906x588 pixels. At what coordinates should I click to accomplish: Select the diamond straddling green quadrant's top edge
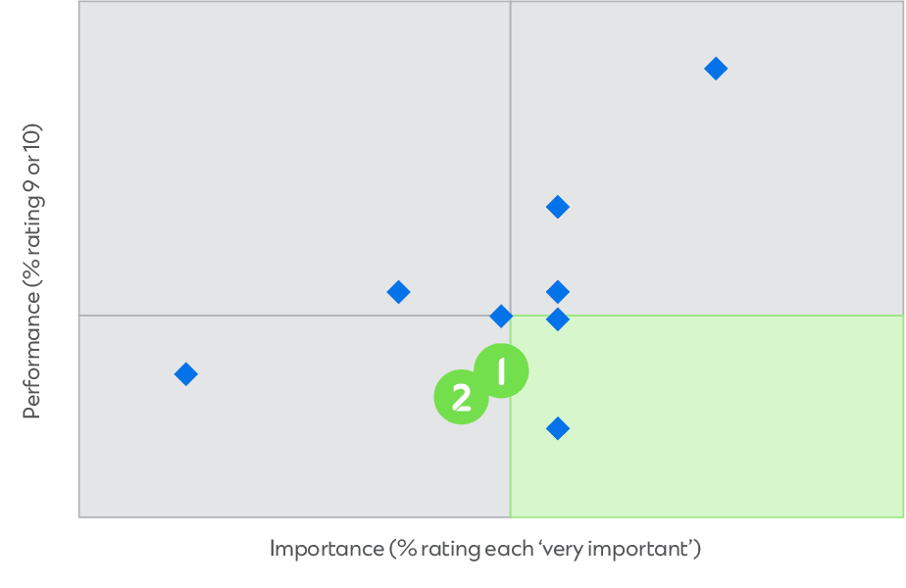point(558,318)
